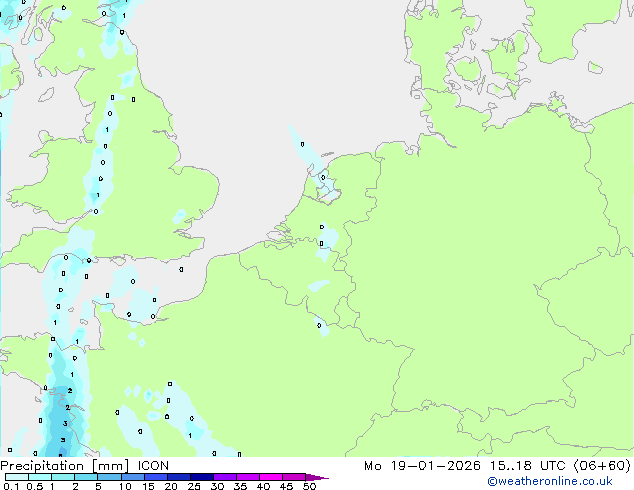The image size is (634, 490).
Task: Select the 'Precipitation [mm]' title text
Action: (x=64, y=466)
